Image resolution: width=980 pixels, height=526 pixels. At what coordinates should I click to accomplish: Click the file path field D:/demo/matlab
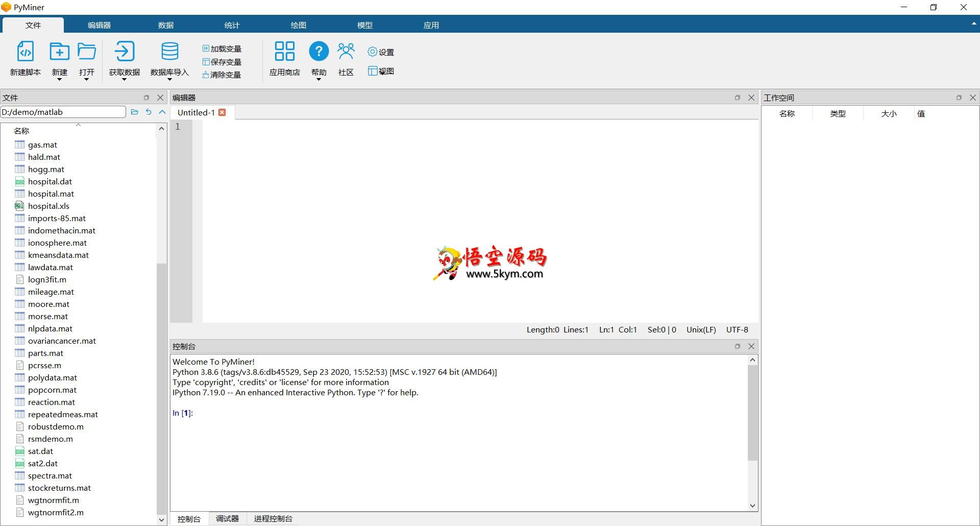coord(63,112)
